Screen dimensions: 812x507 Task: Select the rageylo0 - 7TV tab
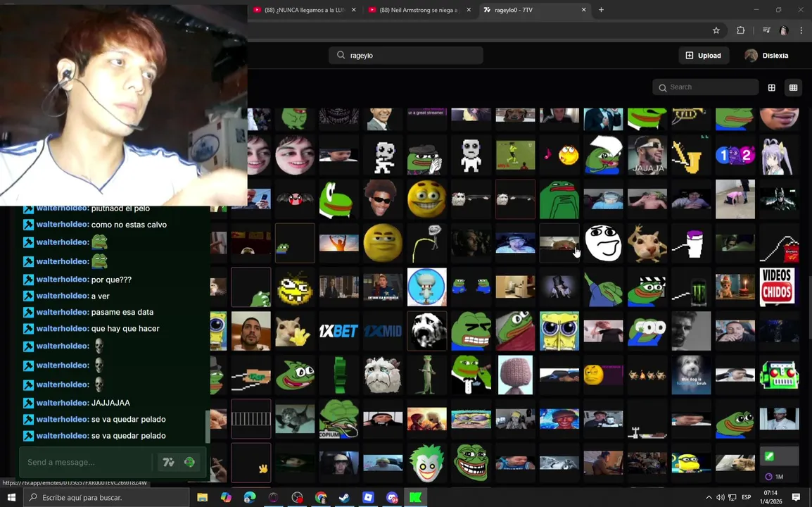click(533, 10)
